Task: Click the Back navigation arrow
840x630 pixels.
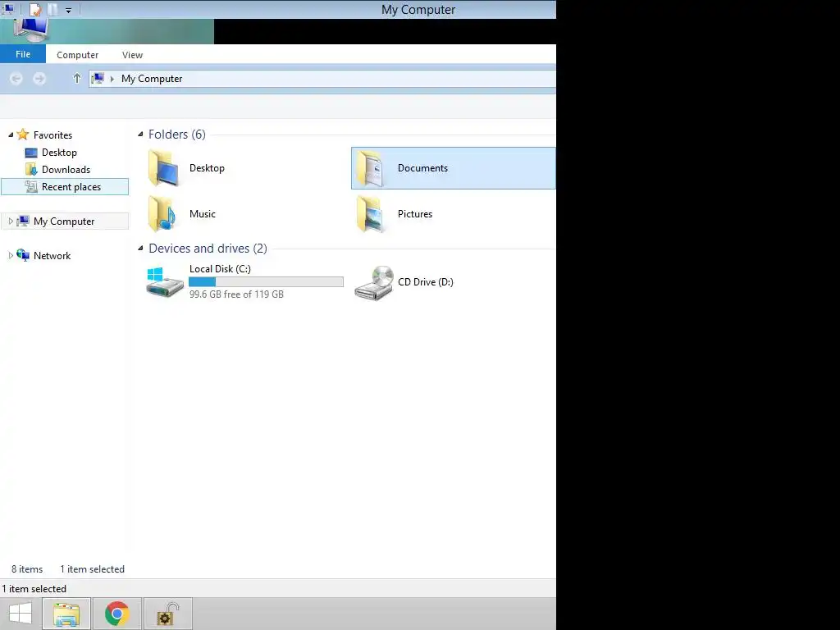Action: pyautogui.click(x=16, y=79)
